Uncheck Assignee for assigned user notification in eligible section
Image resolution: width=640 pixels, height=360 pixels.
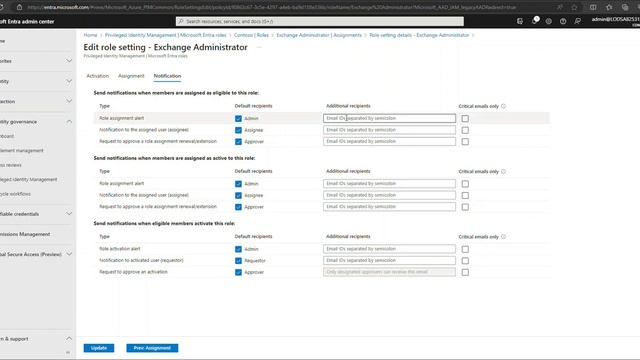(x=238, y=130)
